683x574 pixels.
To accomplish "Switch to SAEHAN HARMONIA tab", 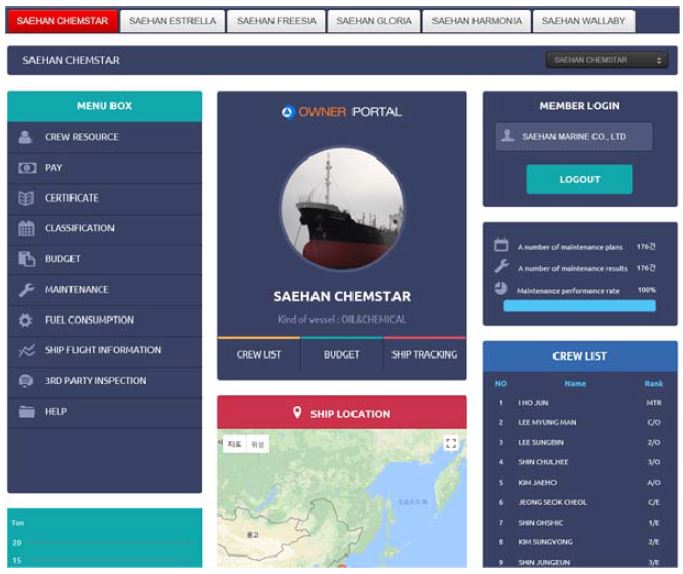I will (x=477, y=21).
